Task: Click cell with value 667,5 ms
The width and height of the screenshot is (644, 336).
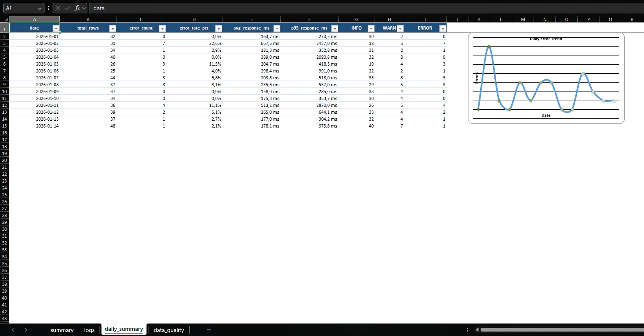Action: (251, 43)
